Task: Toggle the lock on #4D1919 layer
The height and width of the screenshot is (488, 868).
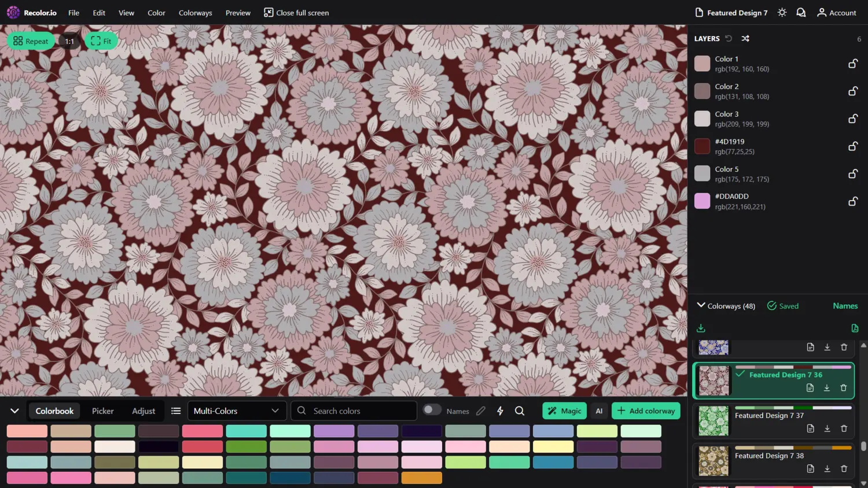Action: click(x=853, y=146)
